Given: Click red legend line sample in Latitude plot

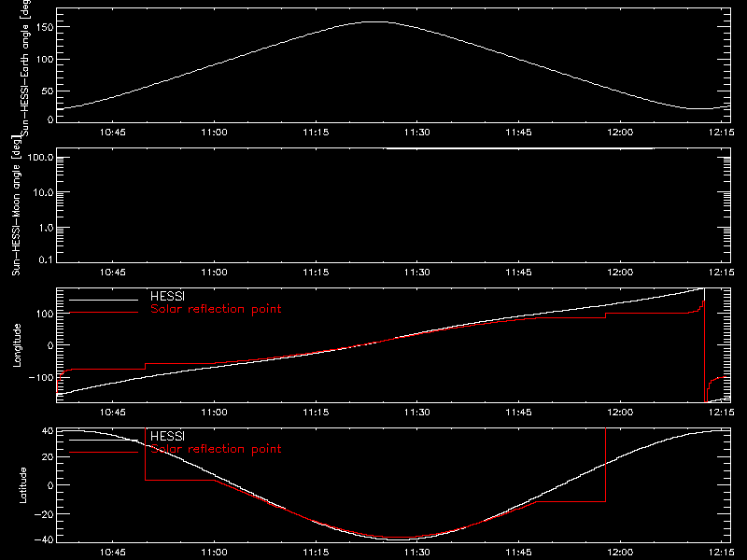Looking at the screenshot, I should click(x=104, y=453).
